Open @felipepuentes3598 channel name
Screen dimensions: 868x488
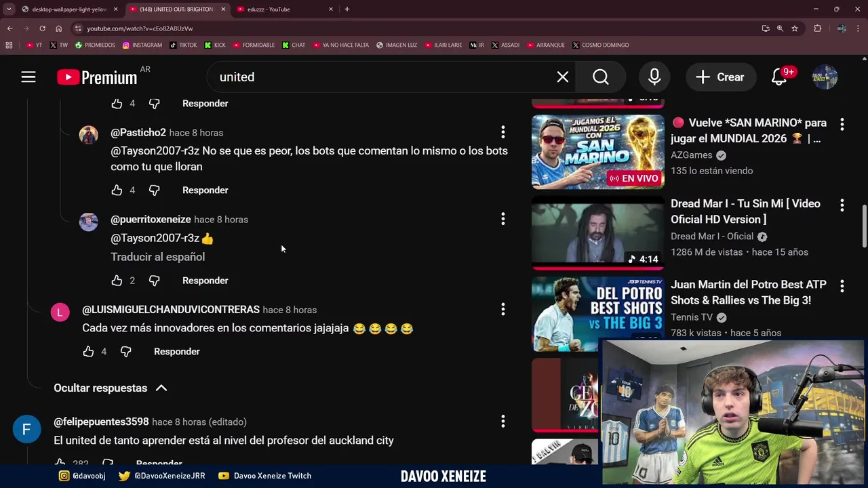tap(101, 422)
